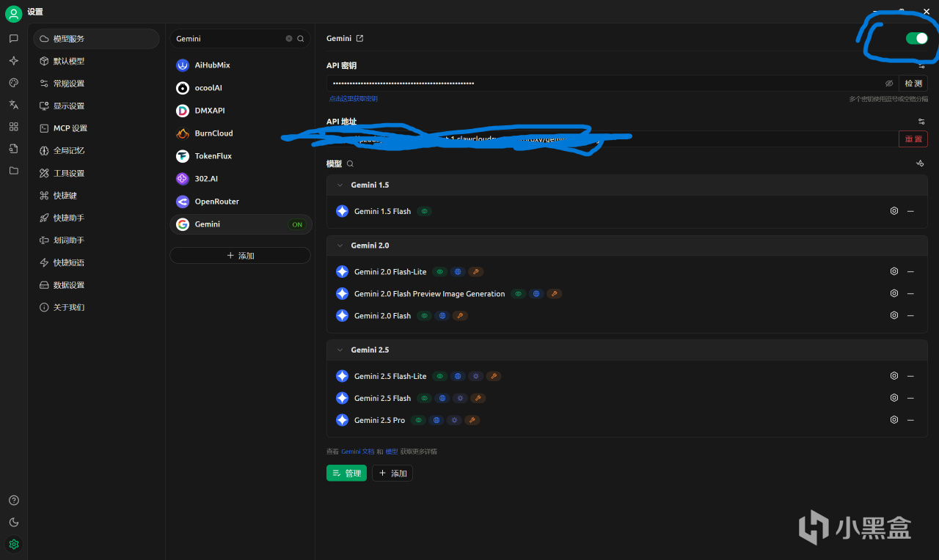The image size is (939, 560).
Task: Remove Gemini 1.5 Flash model
Action: [x=910, y=211]
